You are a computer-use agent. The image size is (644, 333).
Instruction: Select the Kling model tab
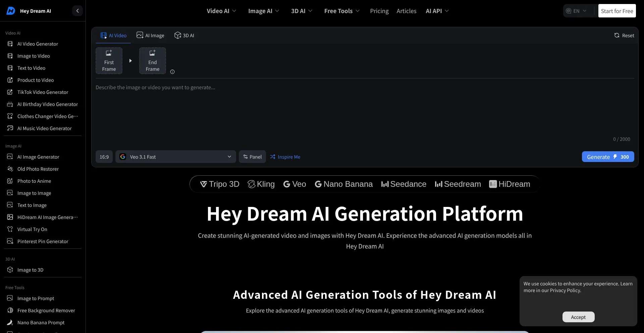[261, 184]
